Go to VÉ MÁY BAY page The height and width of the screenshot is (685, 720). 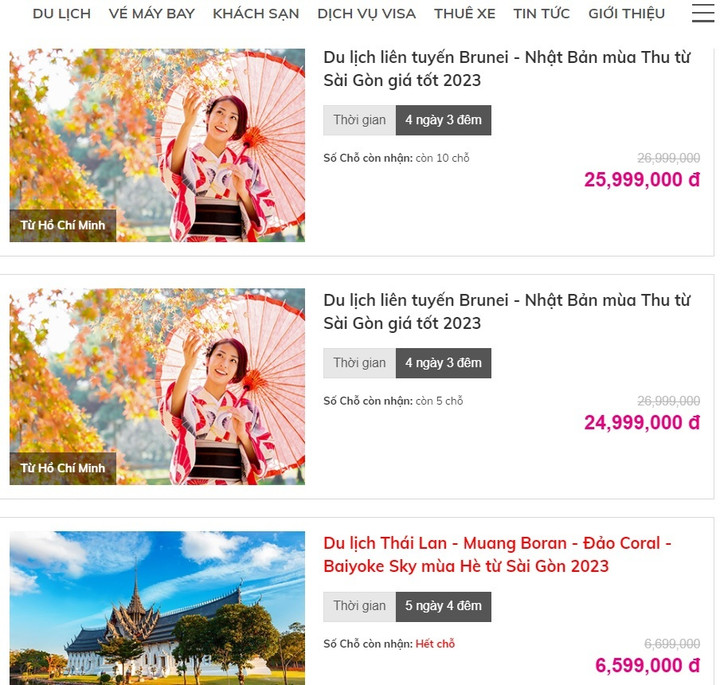152,14
